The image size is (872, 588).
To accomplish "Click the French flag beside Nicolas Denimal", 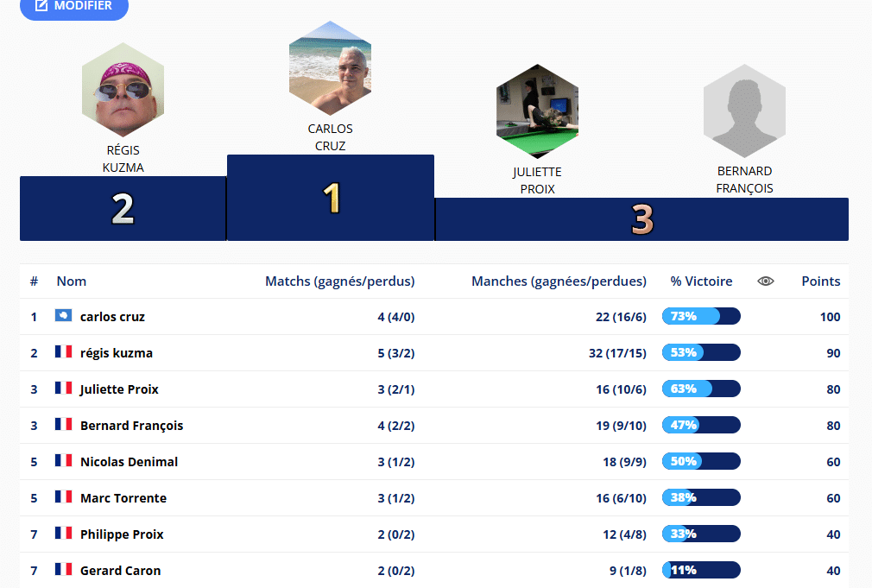I will tap(63, 461).
